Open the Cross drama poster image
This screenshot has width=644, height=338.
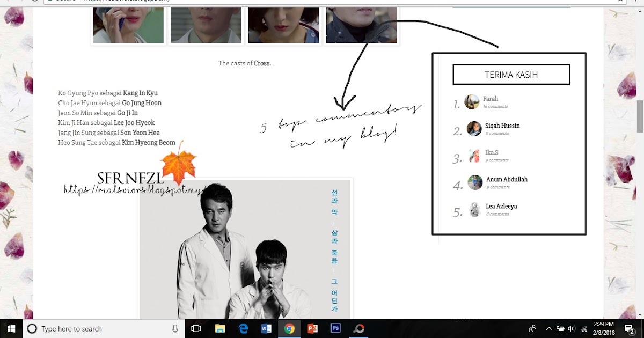point(245,249)
